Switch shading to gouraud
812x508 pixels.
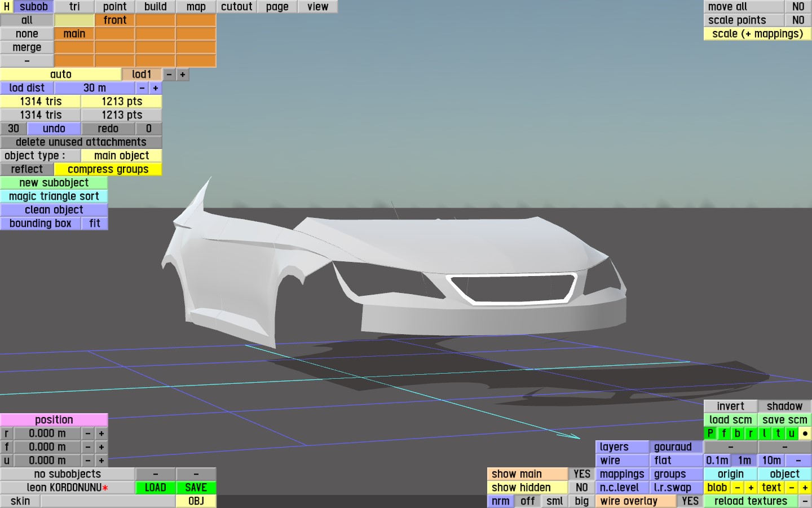point(677,447)
